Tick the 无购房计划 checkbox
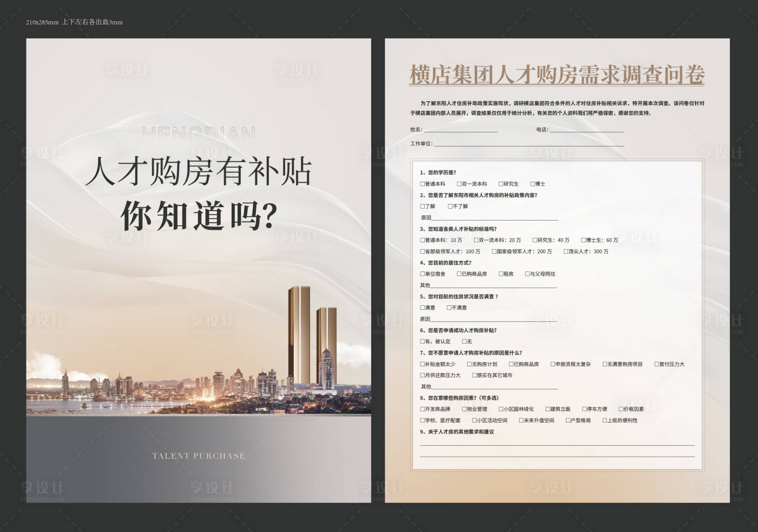The height and width of the screenshot is (532, 758). [x=469, y=364]
